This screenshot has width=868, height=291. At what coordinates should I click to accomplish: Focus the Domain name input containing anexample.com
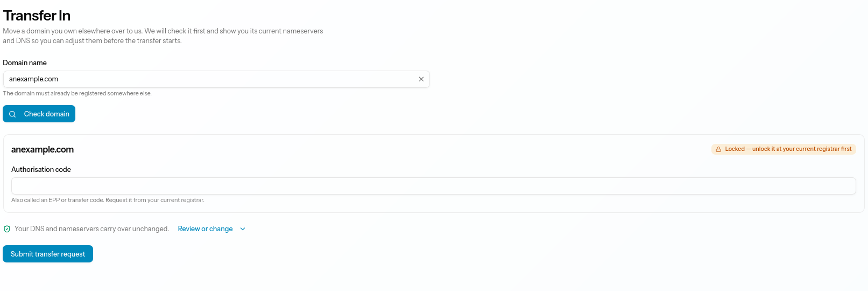click(x=216, y=79)
